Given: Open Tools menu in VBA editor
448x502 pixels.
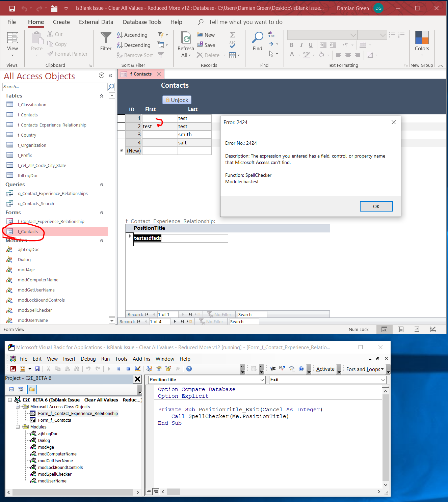Looking at the screenshot, I should pyautogui.click(x=121, y=359).
